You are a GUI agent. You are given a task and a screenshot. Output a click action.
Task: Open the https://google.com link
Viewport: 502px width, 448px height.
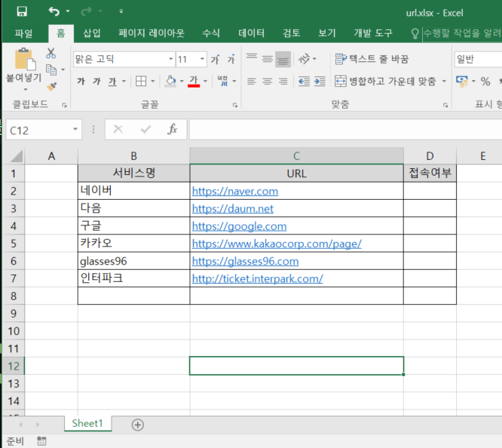pyautogui.click(x=239, y=226)
